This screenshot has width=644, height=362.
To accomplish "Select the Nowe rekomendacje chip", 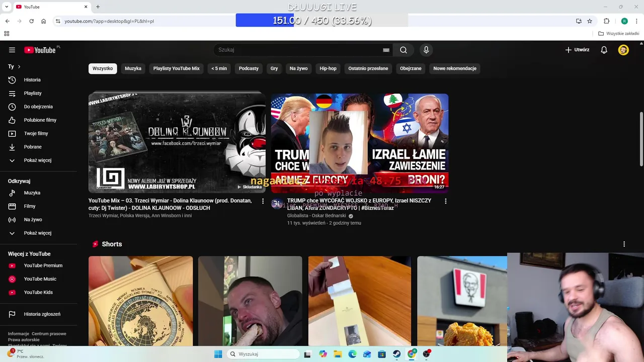I will [455, 68].
